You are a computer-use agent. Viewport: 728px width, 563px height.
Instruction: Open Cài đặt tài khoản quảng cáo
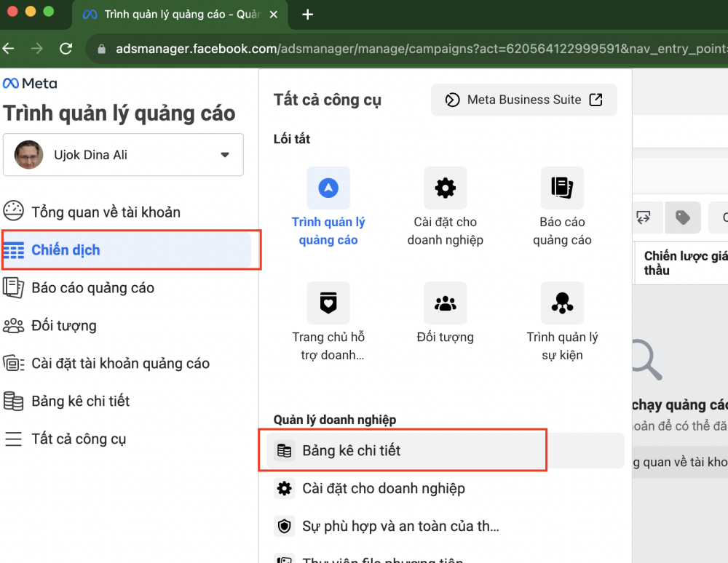click(x=121, y=363)
